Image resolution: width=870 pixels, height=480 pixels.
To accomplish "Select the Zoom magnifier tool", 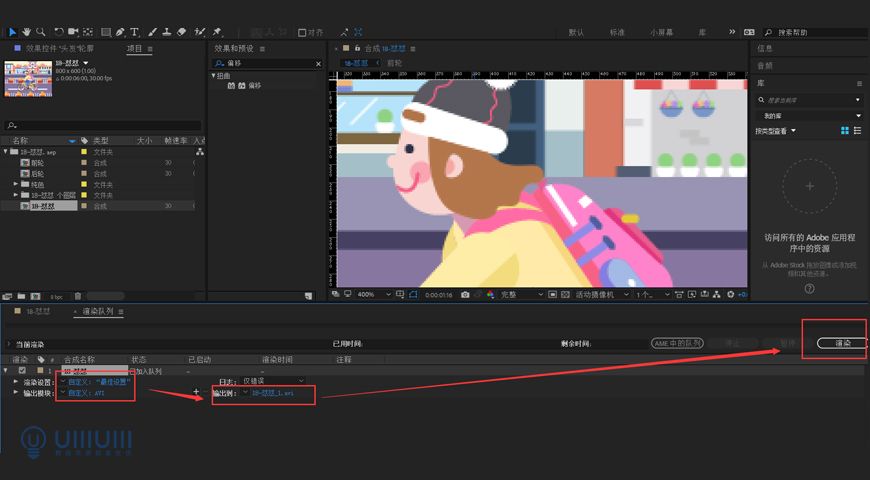I will [x=41, y=32].
